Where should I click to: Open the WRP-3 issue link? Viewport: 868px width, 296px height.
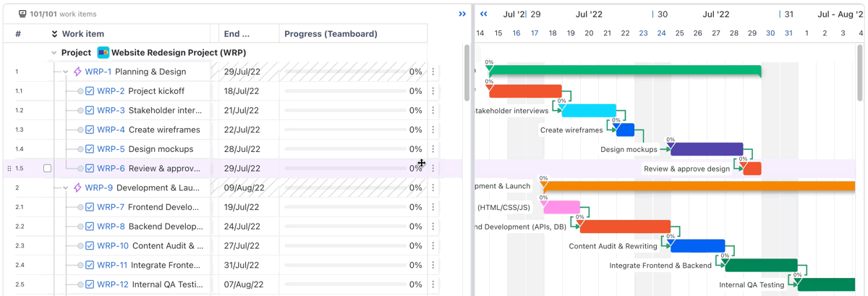(111, 111)
